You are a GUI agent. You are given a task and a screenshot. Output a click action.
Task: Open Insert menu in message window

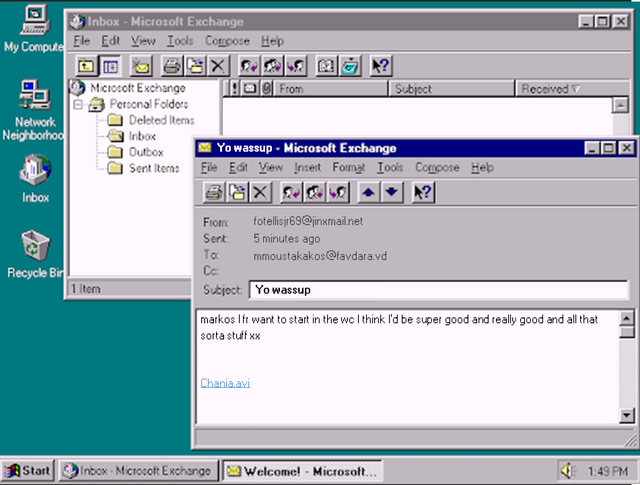click(x=307, y=167)
